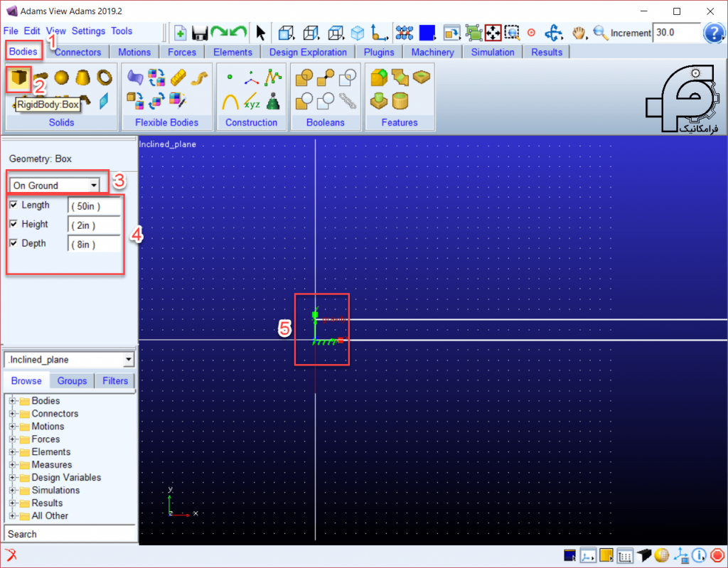Click the pan hand tool icon
The height and width of the screenshot is (568, 728).
click(x=578, y=33)
